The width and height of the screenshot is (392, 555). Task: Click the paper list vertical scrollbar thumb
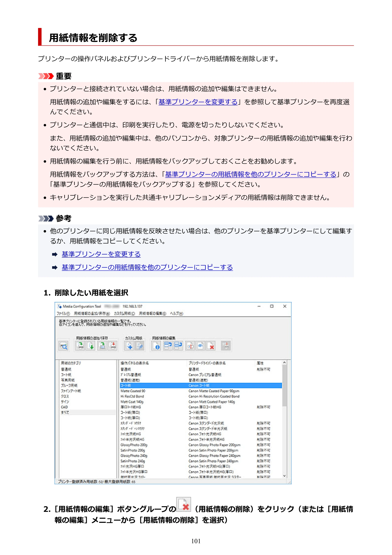284,385
